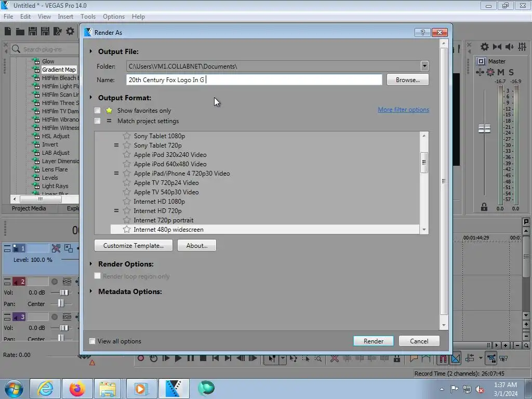The image size is (532, 399).
Task: Click star icon beside Internet HD 1080p
Action: coord(127,201)
